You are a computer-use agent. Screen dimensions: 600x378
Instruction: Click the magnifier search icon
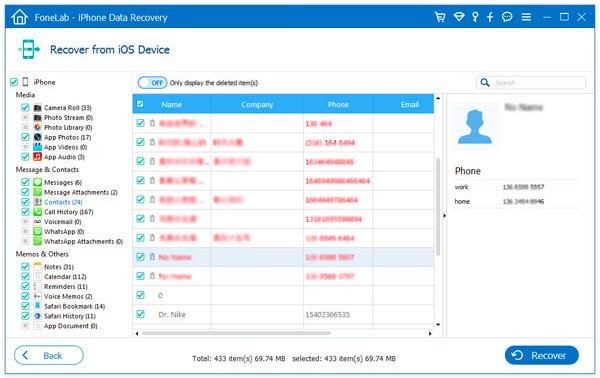click(x=485, y=83)
